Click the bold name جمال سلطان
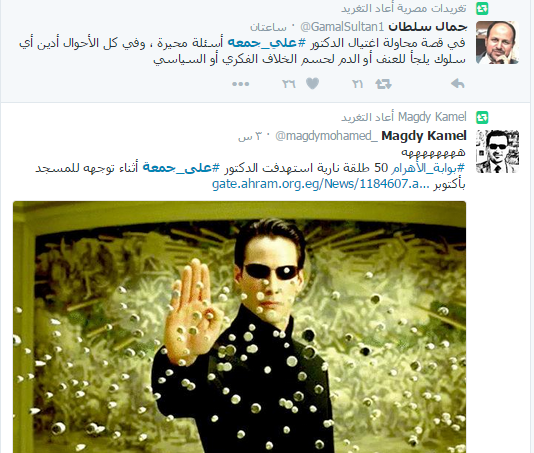Image resolution: width=534 pixels, height=453 pixels. [428, 26]
